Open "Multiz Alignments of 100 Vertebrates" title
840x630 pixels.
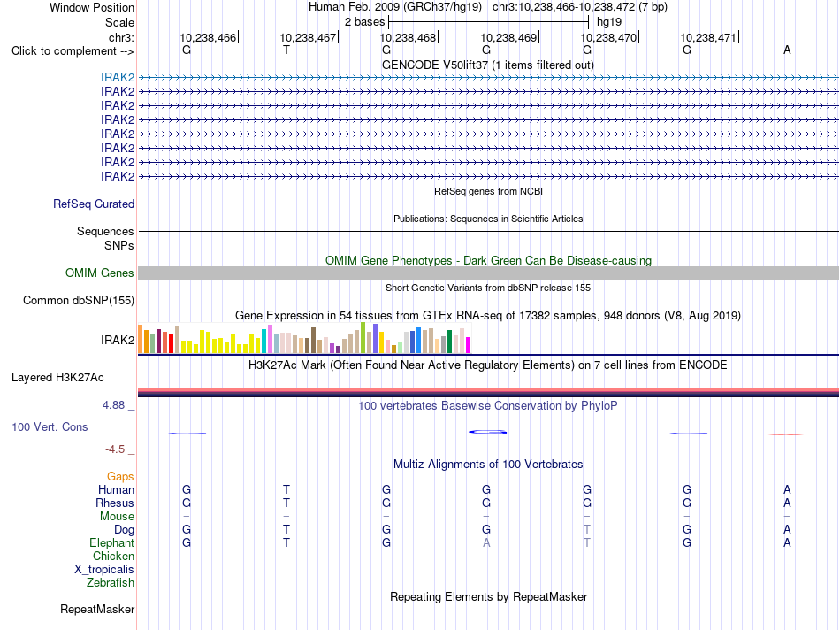[488, 465]
